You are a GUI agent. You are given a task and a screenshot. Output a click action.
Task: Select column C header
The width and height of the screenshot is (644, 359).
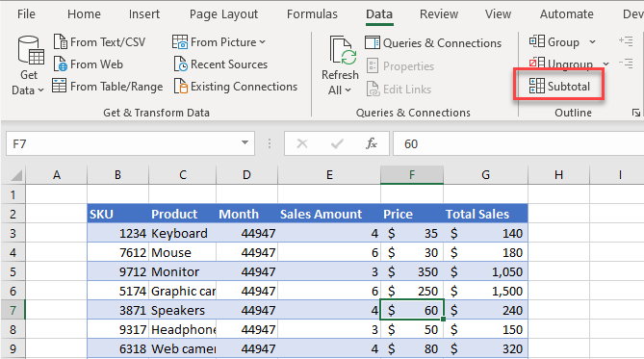click(x=182, y=175)
